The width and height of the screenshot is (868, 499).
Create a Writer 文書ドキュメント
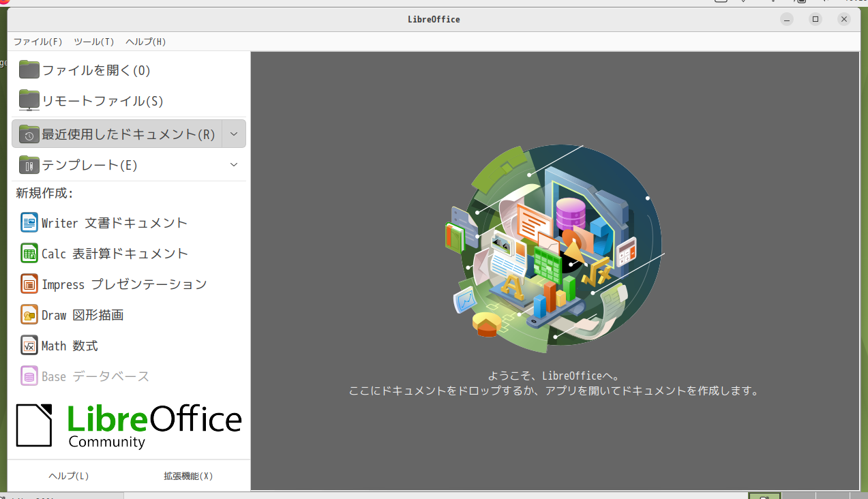click(115, 223)
